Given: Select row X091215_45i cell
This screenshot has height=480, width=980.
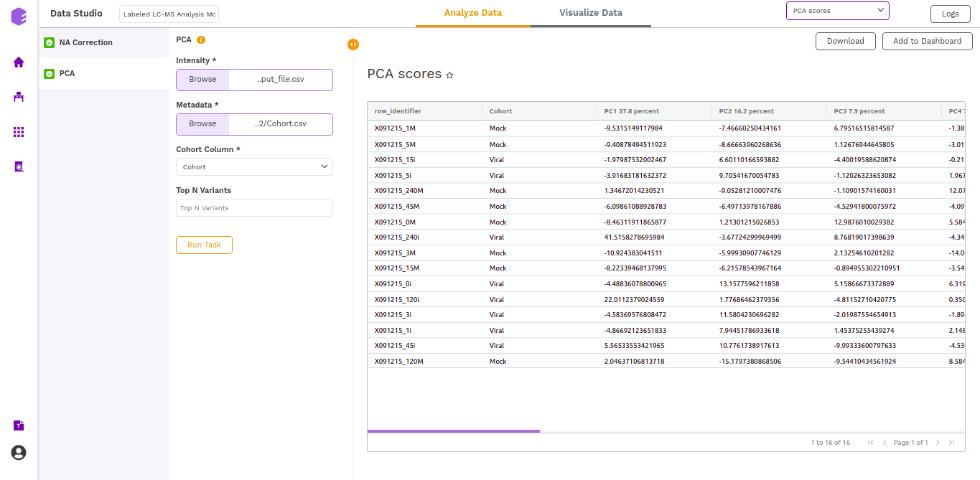Looking at the screenshot, I should click(x=424, y=346).
